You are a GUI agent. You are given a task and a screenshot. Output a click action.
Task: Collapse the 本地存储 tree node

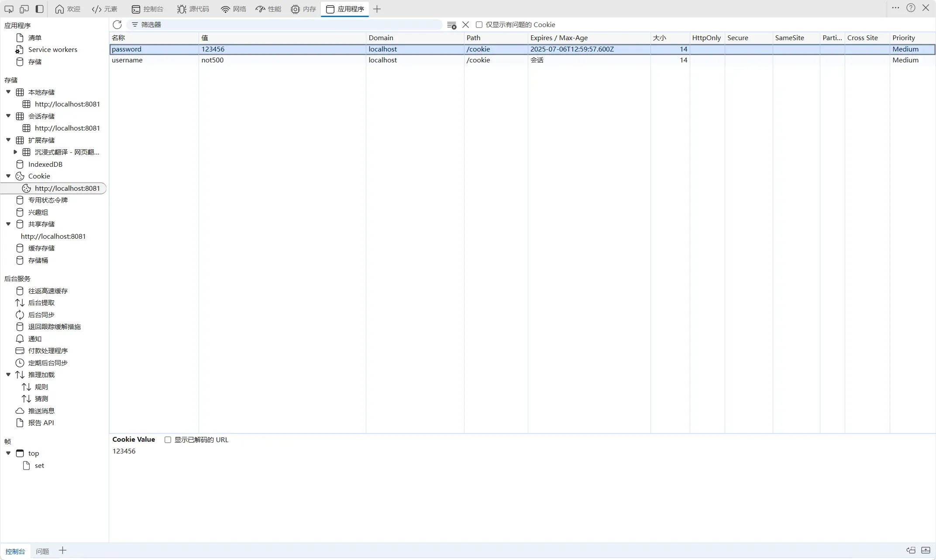(8, 92)
